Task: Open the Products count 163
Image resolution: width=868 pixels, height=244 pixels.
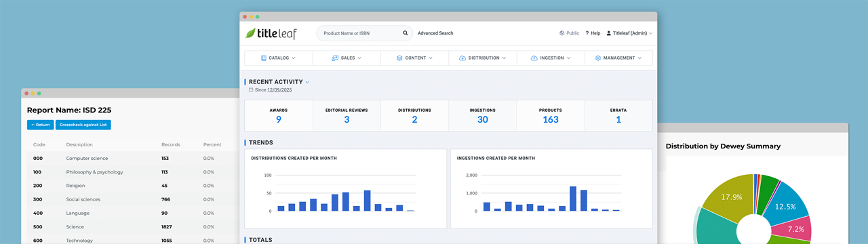Action: [x=551, y=120]
